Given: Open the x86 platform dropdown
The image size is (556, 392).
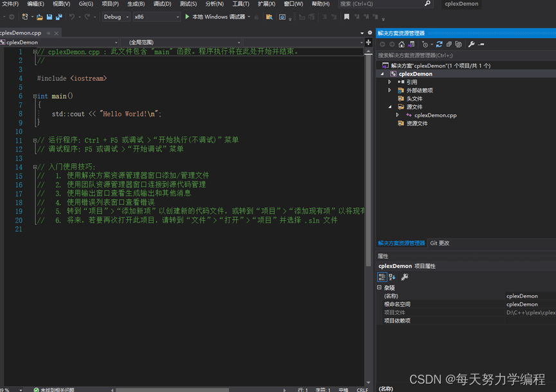Looking at the screenshot, I should (x=157, y=17).
